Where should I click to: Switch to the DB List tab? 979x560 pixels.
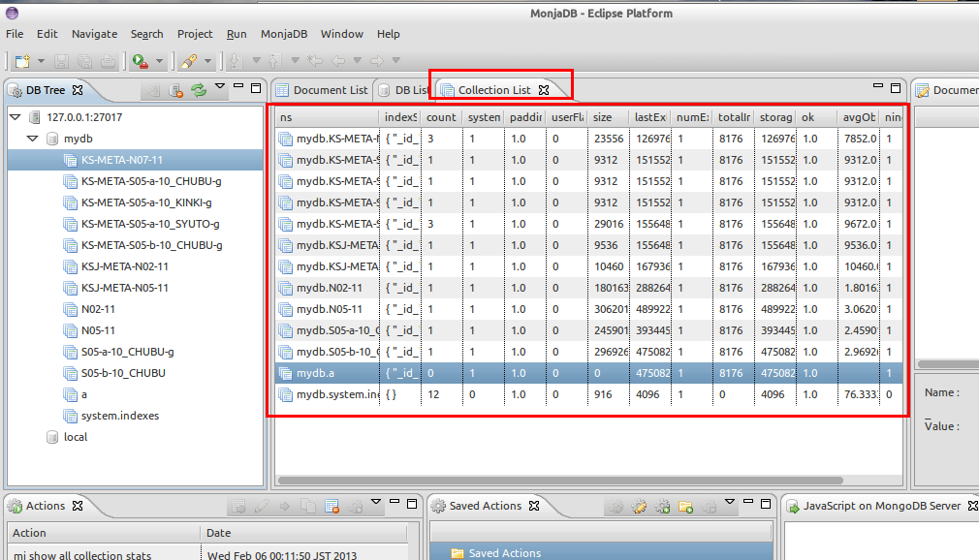(403, 90)
